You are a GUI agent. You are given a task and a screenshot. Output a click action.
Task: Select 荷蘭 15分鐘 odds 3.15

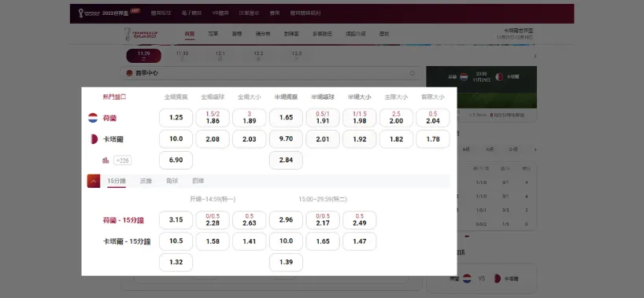176,220
